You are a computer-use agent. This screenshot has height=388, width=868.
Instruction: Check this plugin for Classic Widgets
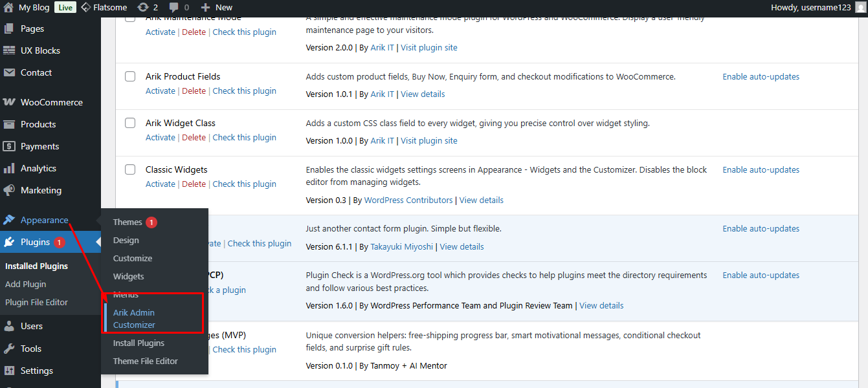point(245,184)
